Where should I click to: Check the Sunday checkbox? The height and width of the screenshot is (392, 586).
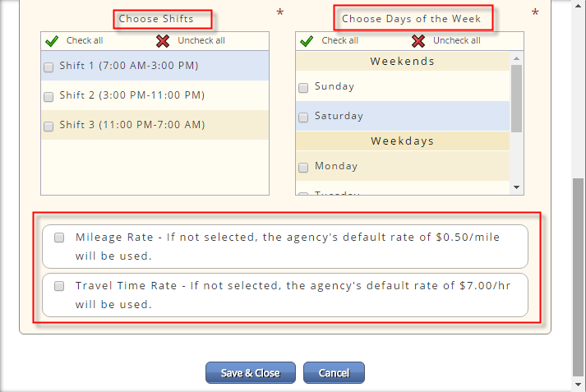tap(304, 87)
